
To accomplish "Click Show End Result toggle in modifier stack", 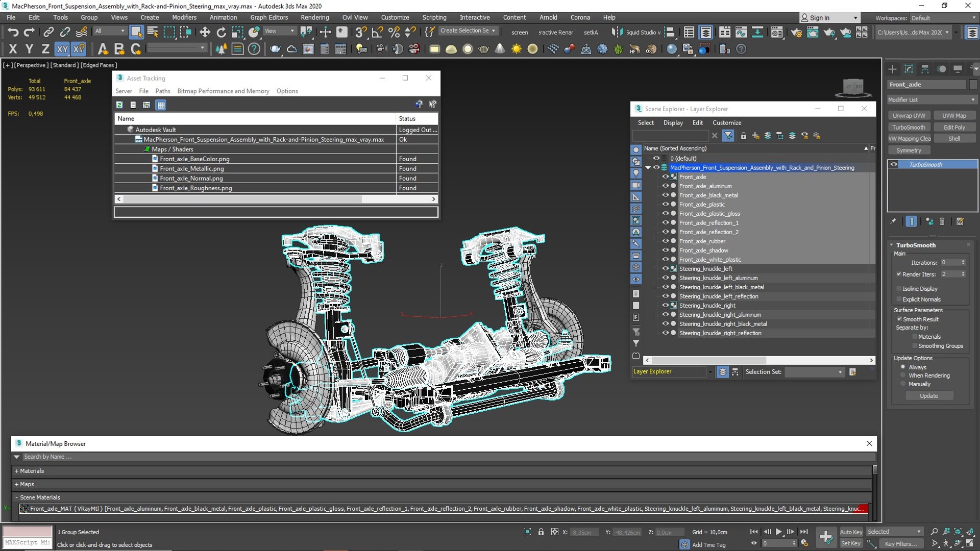I will 911,221.
